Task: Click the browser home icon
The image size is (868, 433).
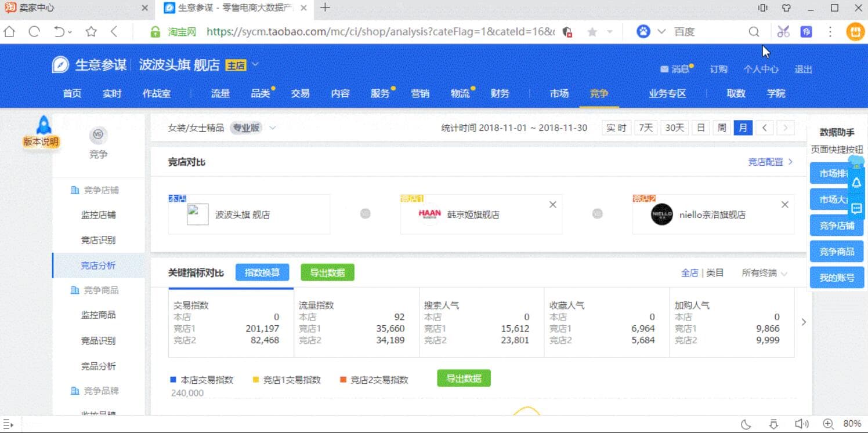Action: 9,32
